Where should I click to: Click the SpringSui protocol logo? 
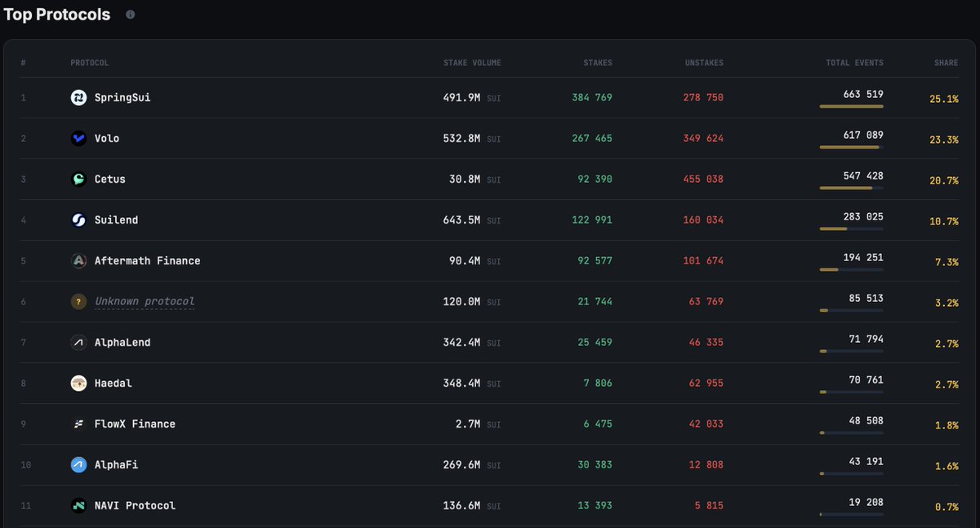click(x=78, y=98)
